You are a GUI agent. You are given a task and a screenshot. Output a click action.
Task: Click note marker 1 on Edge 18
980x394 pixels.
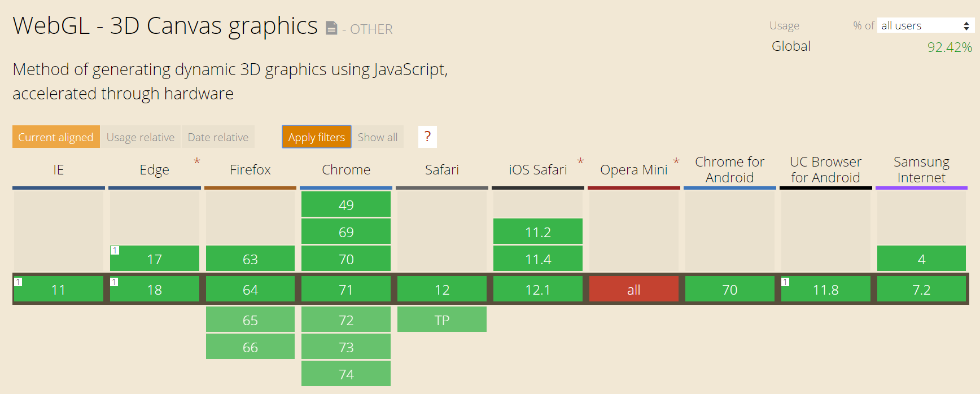114,281
